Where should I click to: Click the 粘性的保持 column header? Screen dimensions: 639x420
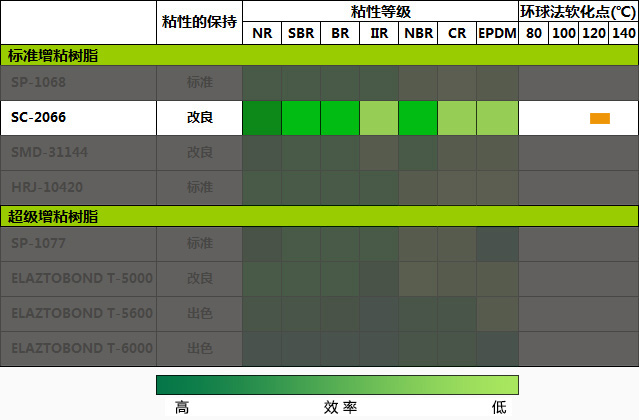coord(199,22)
